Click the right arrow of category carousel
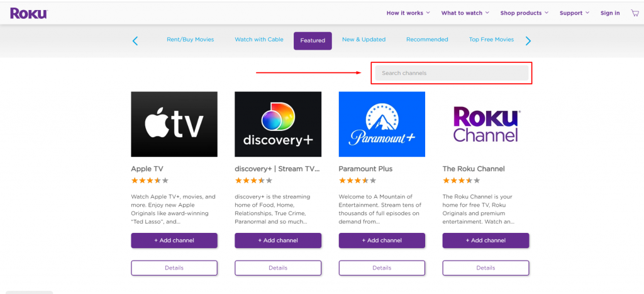 tap(528, 41)
